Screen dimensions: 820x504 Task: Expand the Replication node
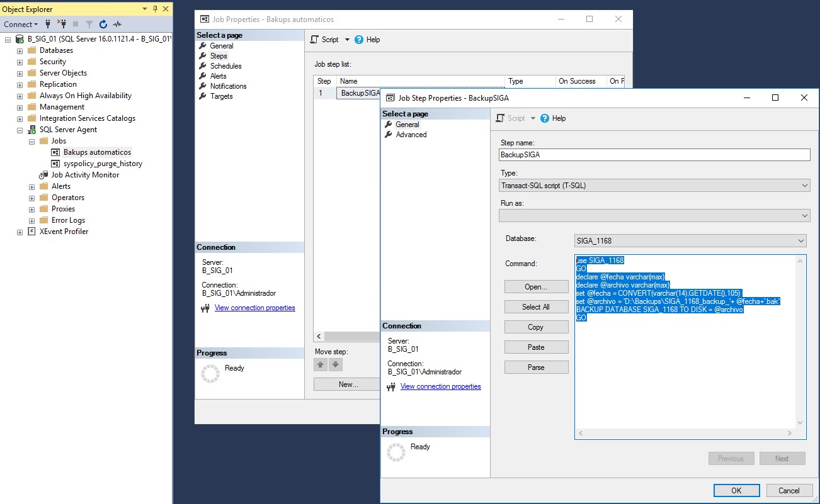point(20,84)
